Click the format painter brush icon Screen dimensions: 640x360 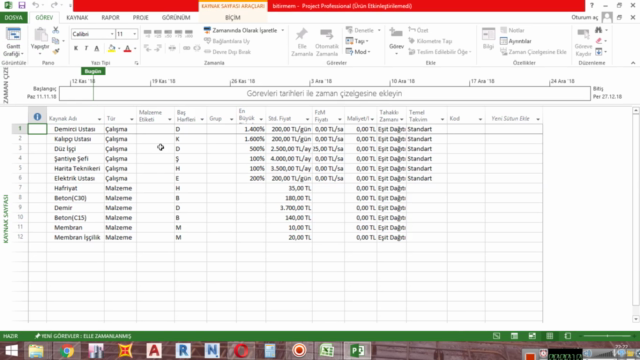56,51
